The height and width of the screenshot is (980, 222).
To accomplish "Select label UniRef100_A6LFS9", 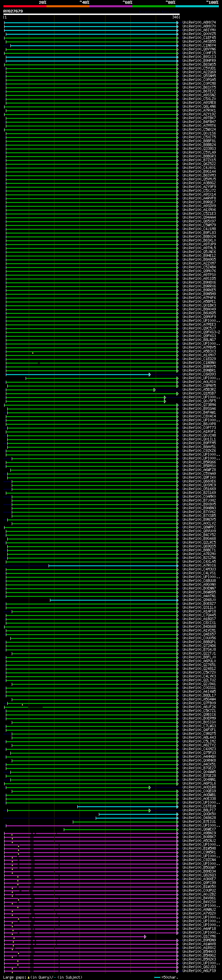I will 199,971.
